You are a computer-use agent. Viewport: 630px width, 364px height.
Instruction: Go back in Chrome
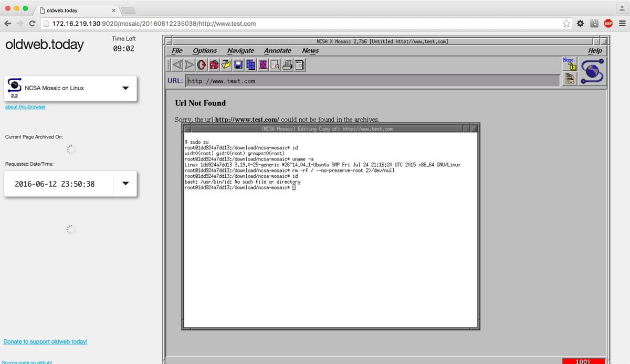(7, 24)
